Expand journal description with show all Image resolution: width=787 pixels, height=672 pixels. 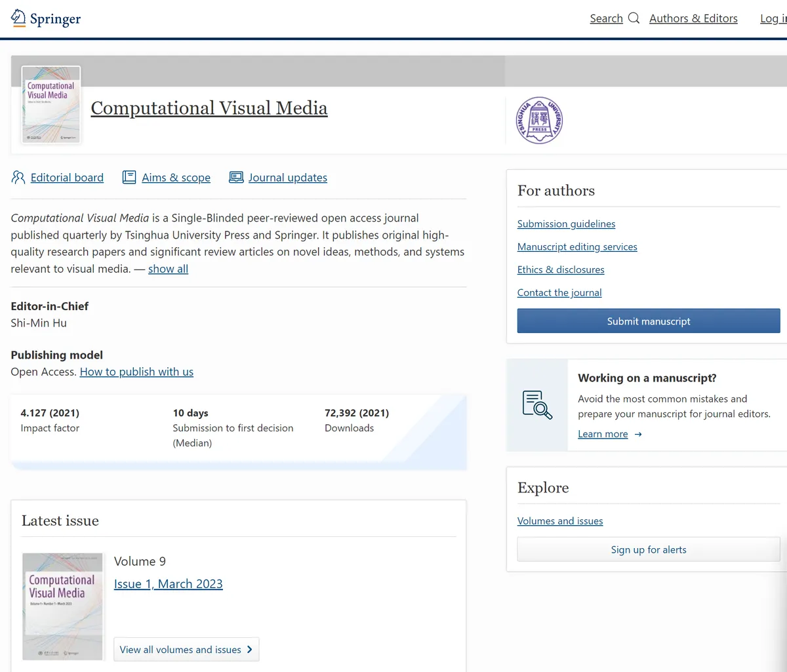(x=168, y=269)
